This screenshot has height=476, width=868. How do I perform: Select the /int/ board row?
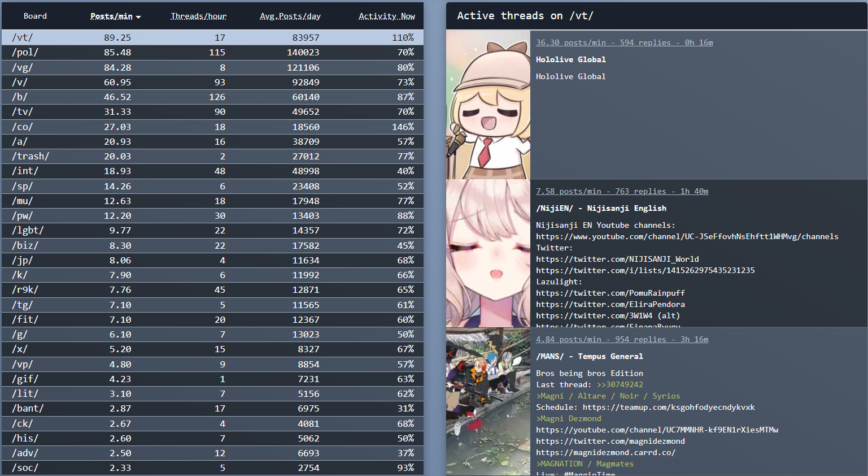(x=212, y=171)
